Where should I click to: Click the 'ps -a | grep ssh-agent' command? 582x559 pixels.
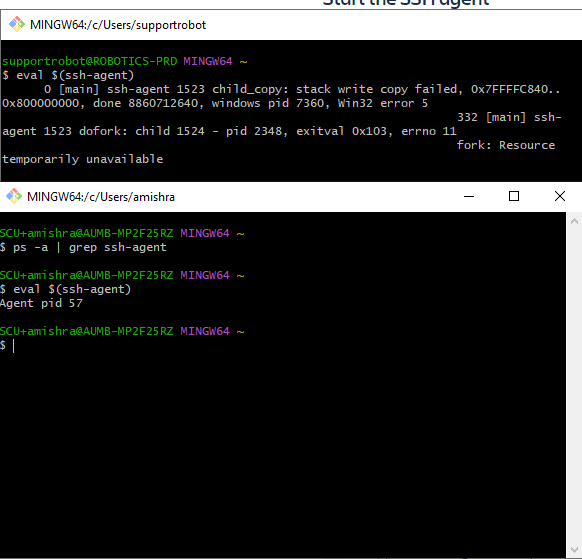point(90,247)
